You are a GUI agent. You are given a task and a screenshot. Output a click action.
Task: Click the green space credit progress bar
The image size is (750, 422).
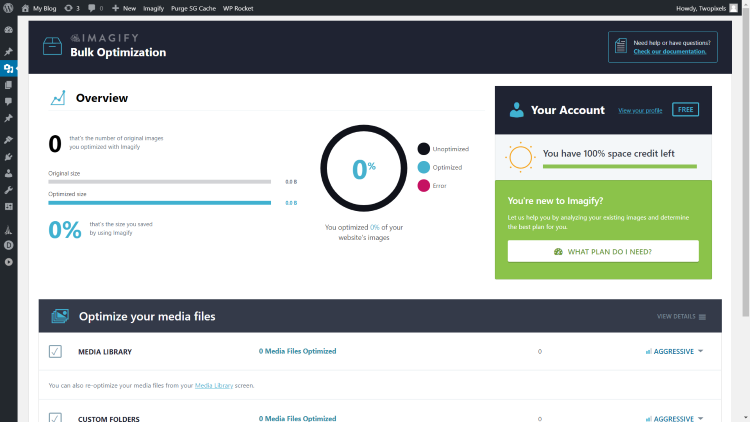pyautogui.click(x=620, y=166)
